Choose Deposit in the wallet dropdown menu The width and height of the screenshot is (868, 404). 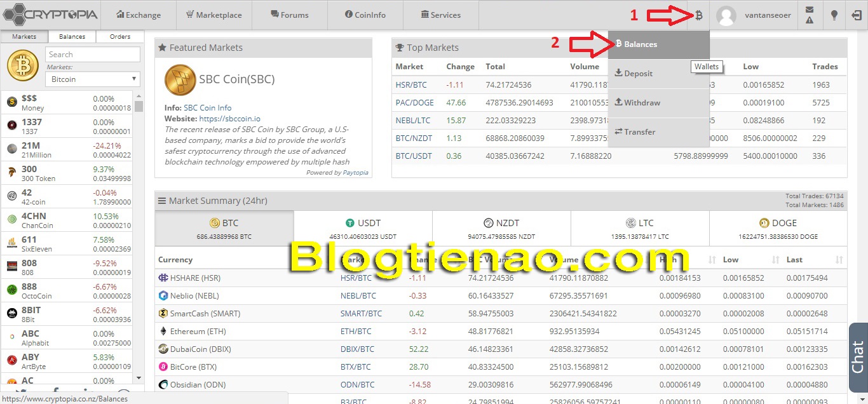coord(658,74)
